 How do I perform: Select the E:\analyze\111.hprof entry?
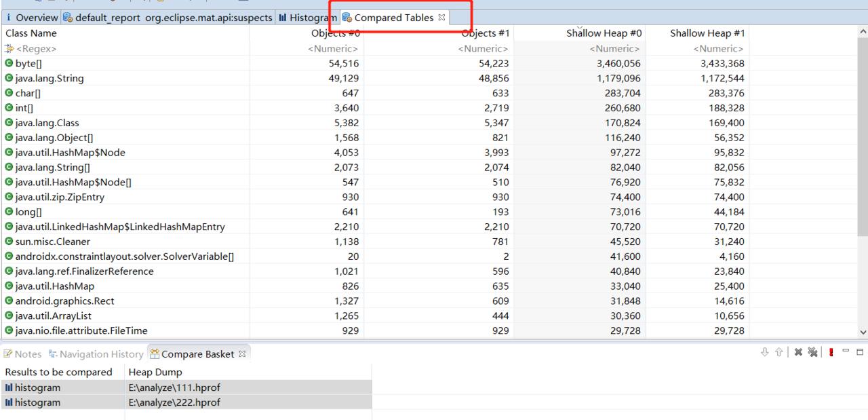pyautogui.click(x=174, y=387)
